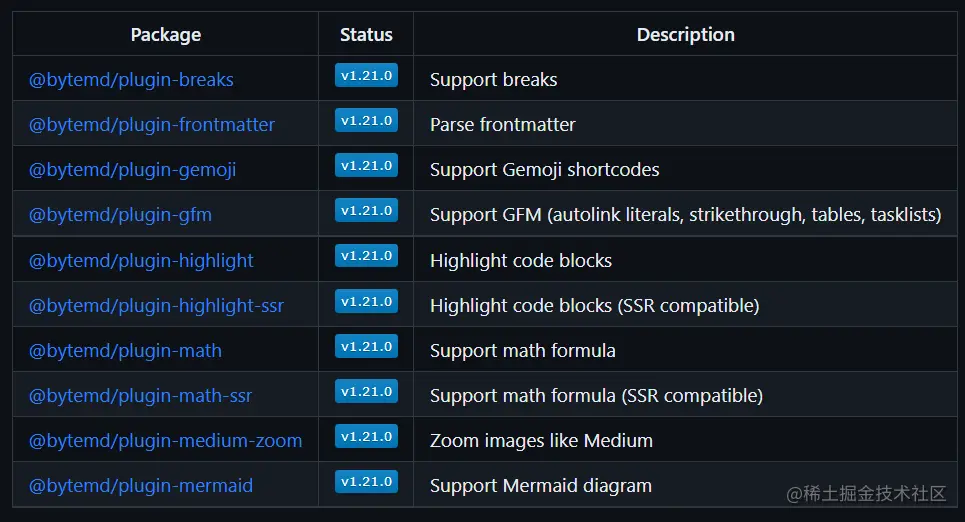
Task: Click the version badge for plugin-mermaid
Action: 366,481
